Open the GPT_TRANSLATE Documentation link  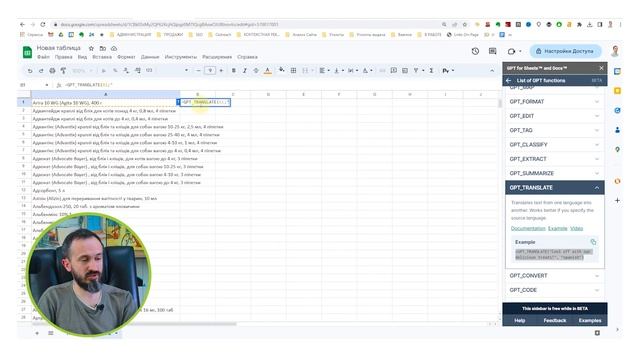point(528,229)
